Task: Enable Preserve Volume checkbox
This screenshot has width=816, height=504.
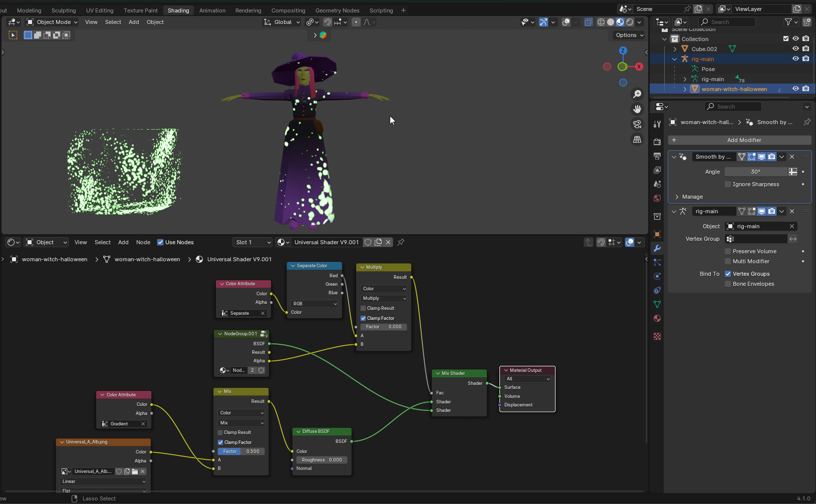Action: tap(728, 251)
